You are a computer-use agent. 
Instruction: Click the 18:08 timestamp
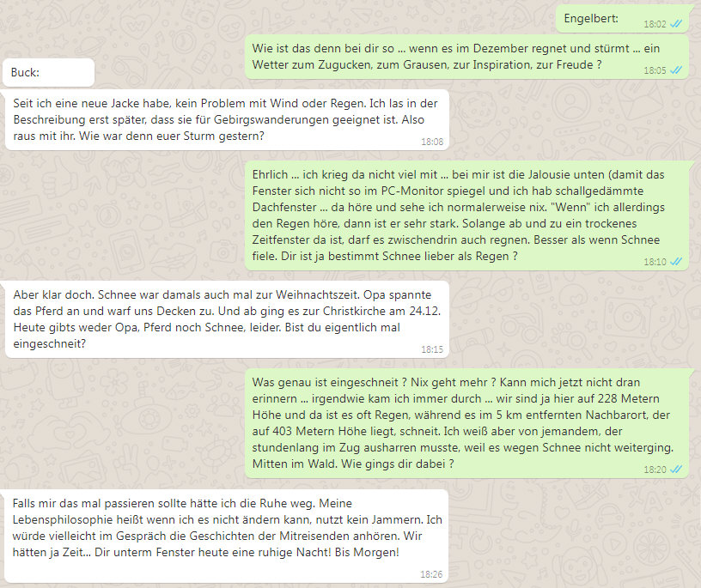(432, 142)
